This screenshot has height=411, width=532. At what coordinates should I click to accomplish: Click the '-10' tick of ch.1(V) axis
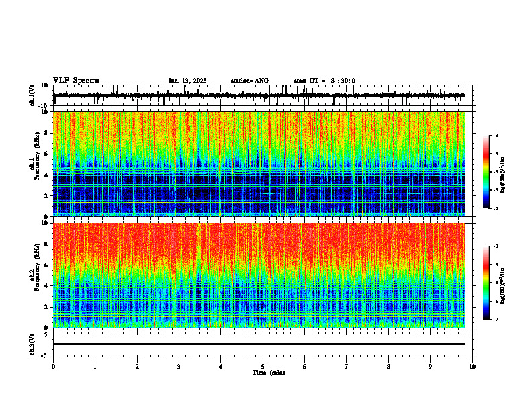click(44, 106)
